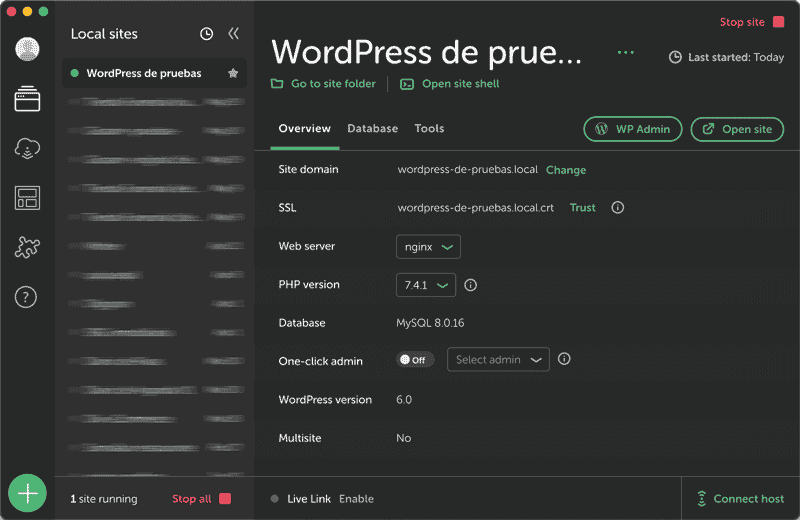
Task: Show SSL info tooltip icon
Action: [617, 208]
